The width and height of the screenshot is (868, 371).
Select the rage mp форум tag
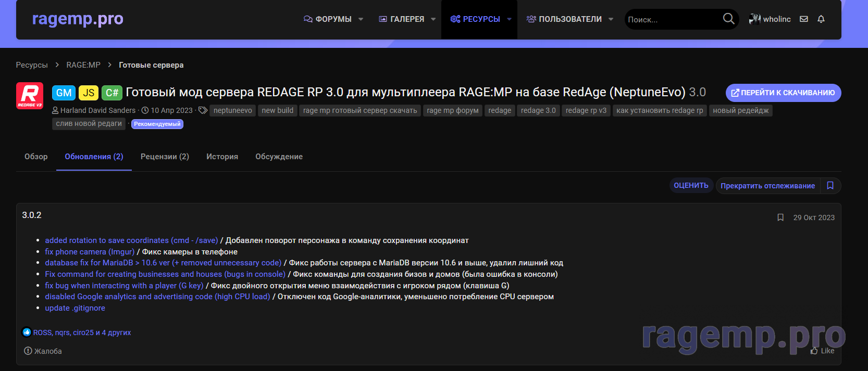453,110
